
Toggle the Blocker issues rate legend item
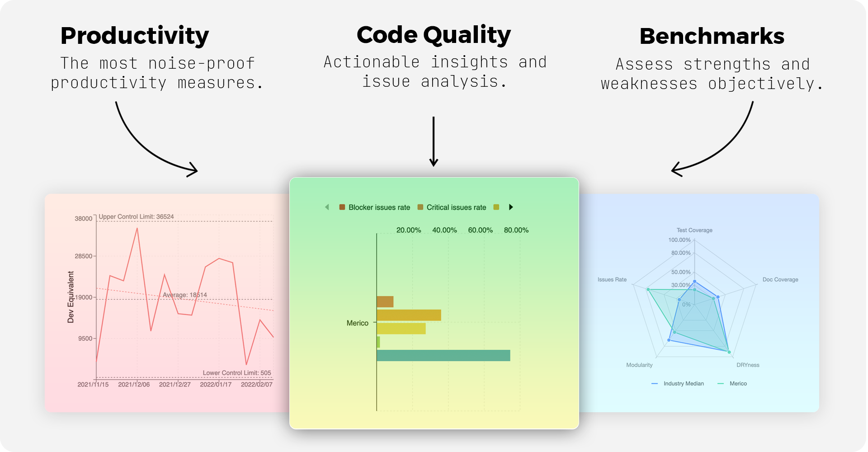pyautogui.click(x=375, y=207)
